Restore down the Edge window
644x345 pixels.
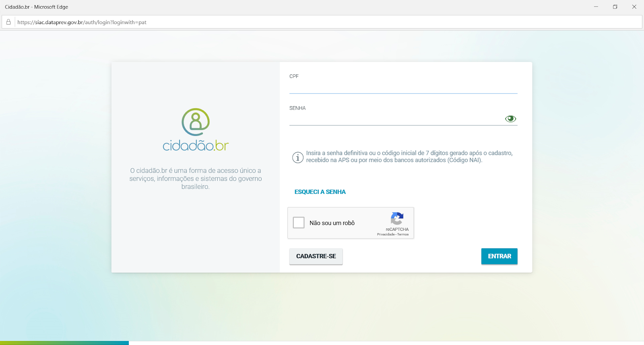[615, 7]
